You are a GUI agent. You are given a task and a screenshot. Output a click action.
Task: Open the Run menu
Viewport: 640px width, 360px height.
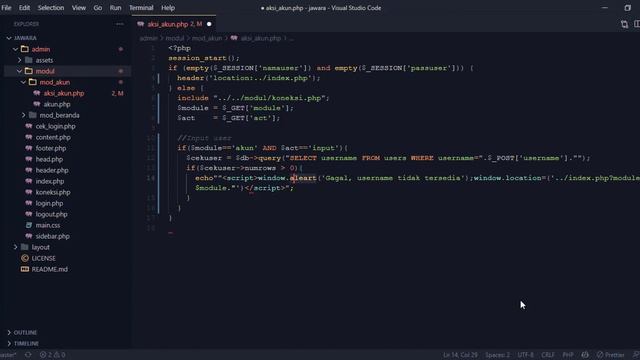click(116, 8)
